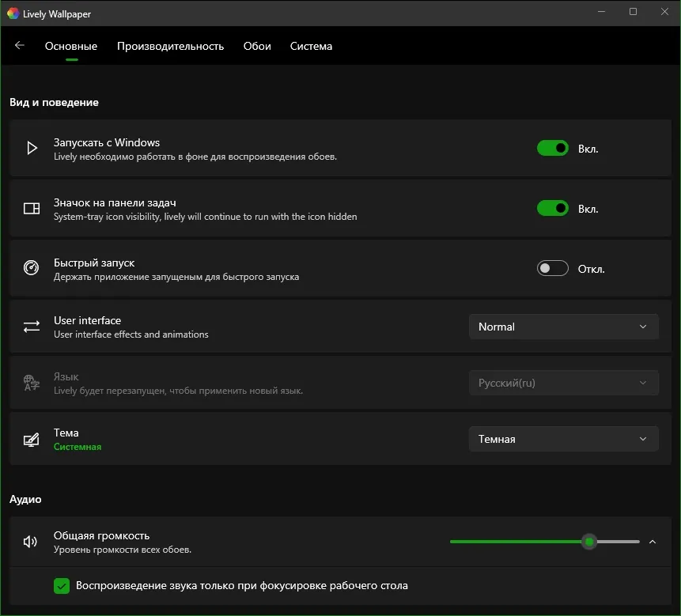Uncheck Воспроизведение звука только при фокусировке checkbox
681x616 pixels.
tap(62, 586)
